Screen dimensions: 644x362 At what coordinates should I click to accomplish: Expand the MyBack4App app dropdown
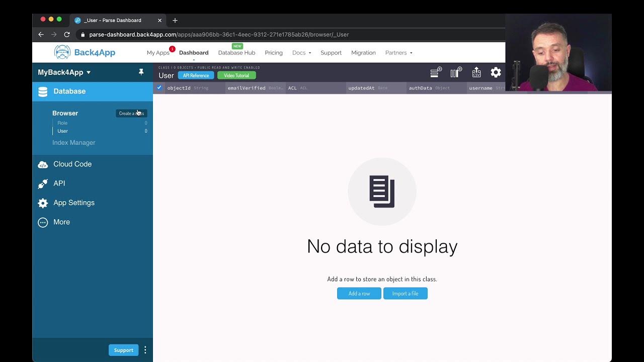pos(64,72)
